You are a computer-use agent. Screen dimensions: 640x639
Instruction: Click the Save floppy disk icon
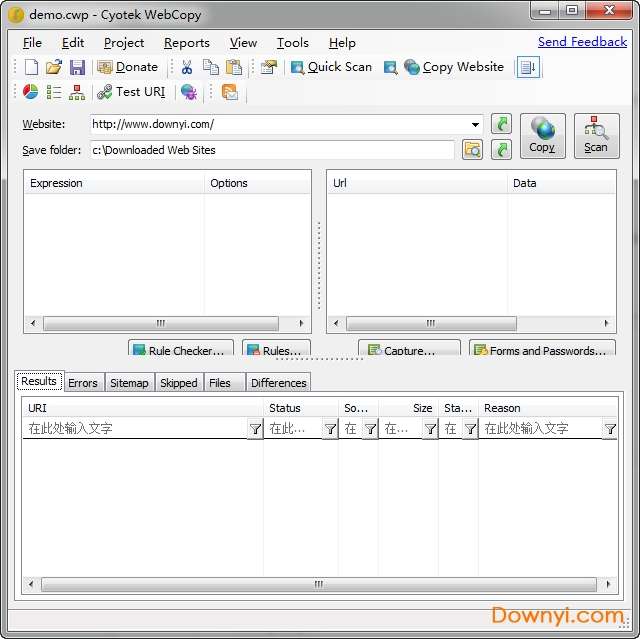pyautogui.click(x=77, y=67)
